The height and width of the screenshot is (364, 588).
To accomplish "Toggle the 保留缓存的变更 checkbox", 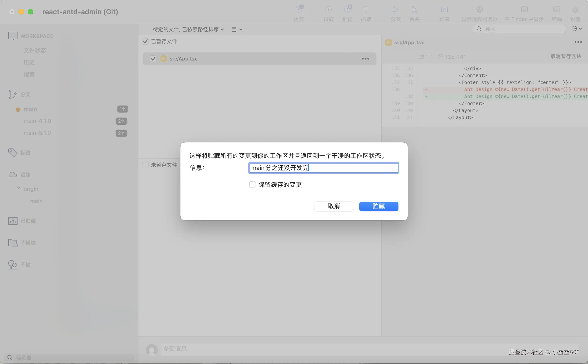I will click(252, 184).
